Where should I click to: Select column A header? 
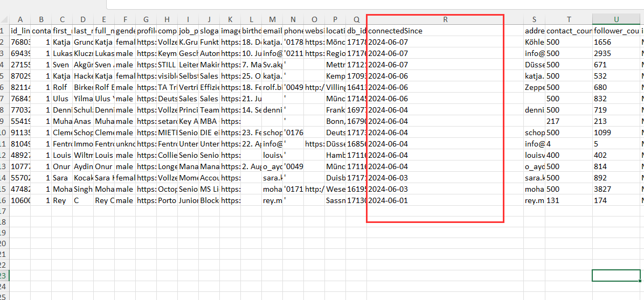pos(20,19)
